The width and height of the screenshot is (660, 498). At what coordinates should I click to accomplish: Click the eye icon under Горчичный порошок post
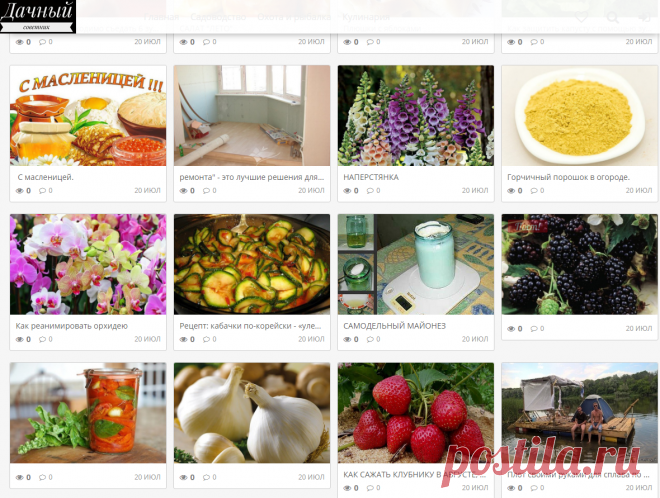point(511,191)
